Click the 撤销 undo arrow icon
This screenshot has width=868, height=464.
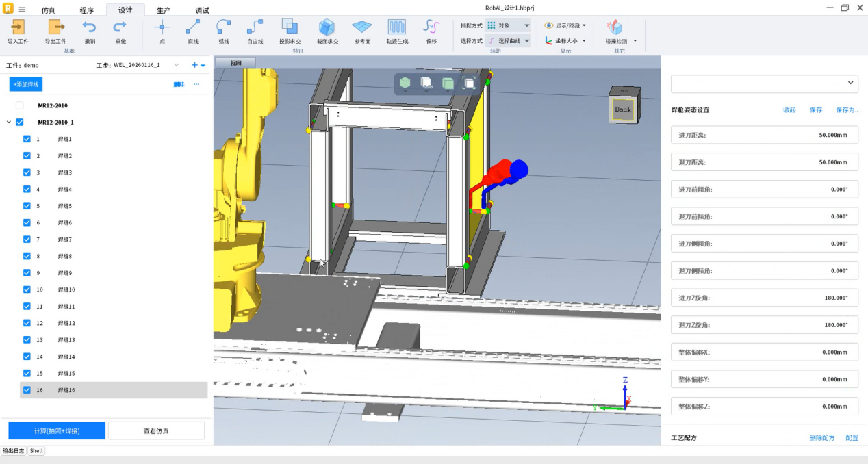click(90, 27)
